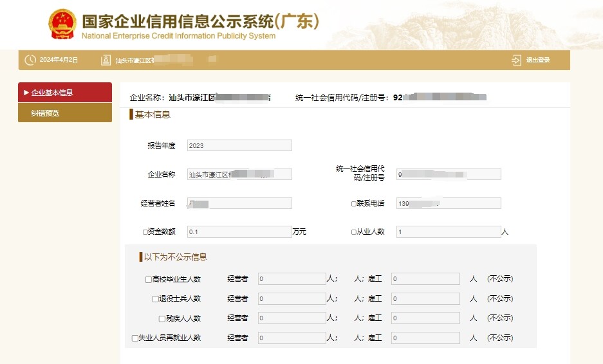The image size is (603, 364).
Task: Click the 经营者姓名 input field
Action: [239, 203]
